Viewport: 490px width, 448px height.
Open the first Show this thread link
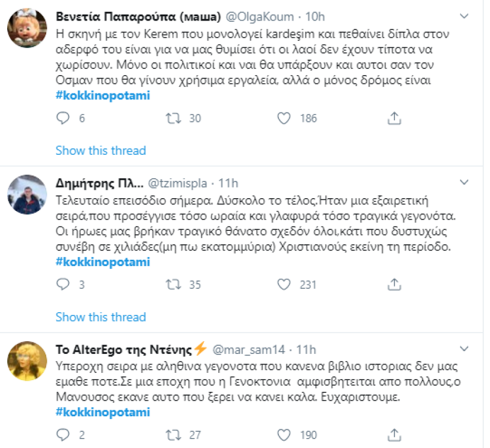[100, 150]
